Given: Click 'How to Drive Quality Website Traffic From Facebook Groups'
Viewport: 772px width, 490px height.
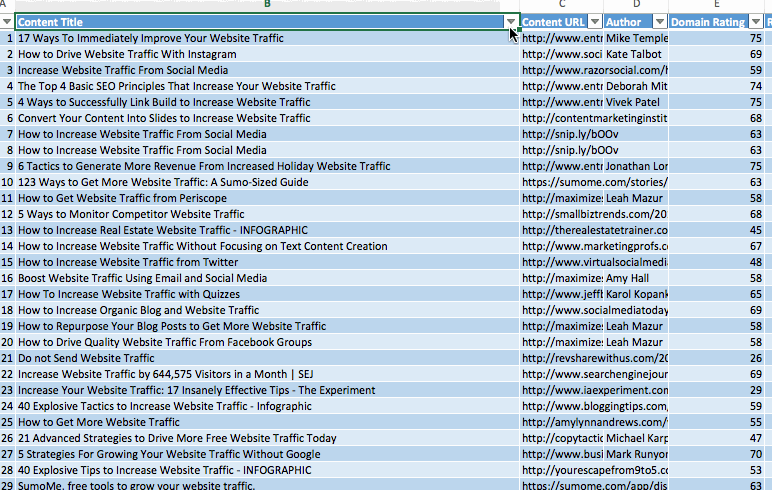Looking at the screenshot, I should click(x=267, y=342).
